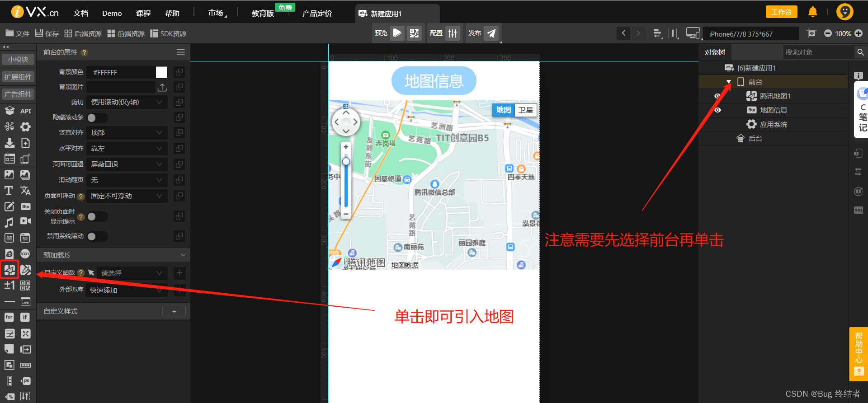Select the text T component icon
The image size is (868, 403).
[x=9, y=191]
